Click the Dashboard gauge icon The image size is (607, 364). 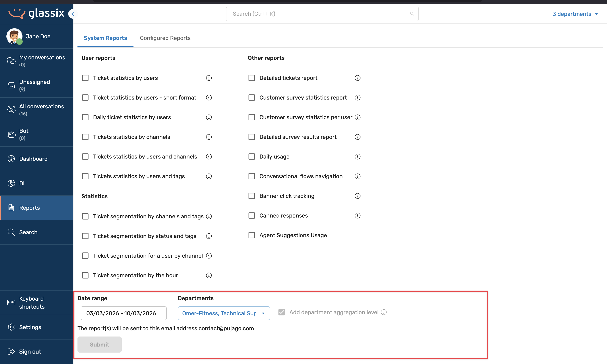(x=11, y=159)
